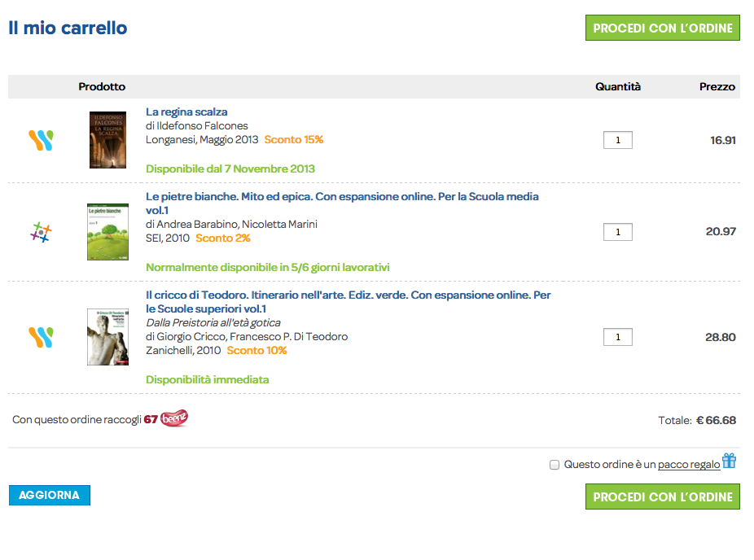Viewport: 754px width, 560px height.
Task: Click the wishlist icon beside La regina scalza
Action: [41, 140]
